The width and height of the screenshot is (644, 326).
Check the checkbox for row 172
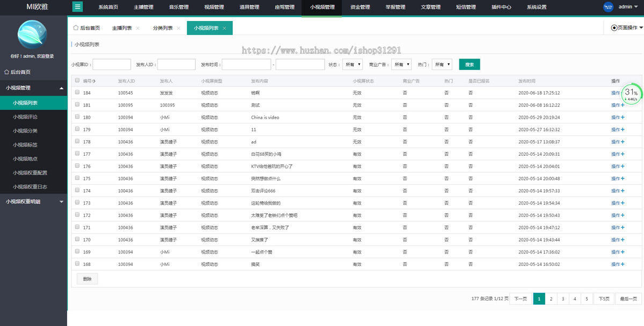(x=77, y=215)
